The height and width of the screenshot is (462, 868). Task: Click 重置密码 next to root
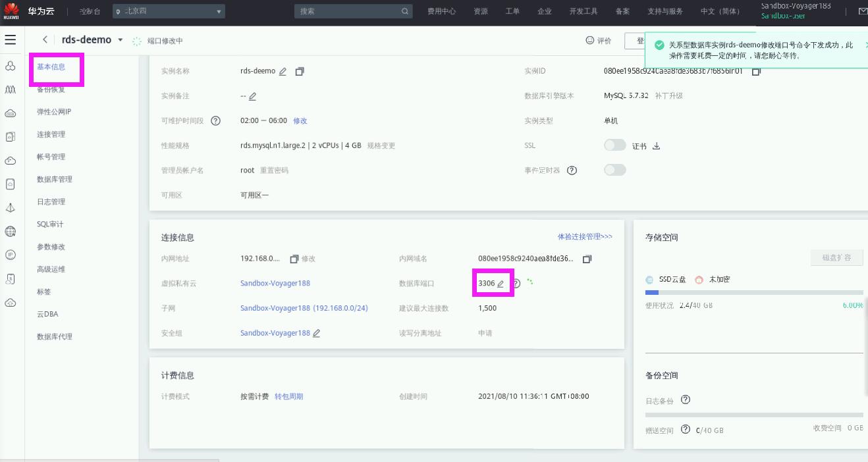pos(274,170)
